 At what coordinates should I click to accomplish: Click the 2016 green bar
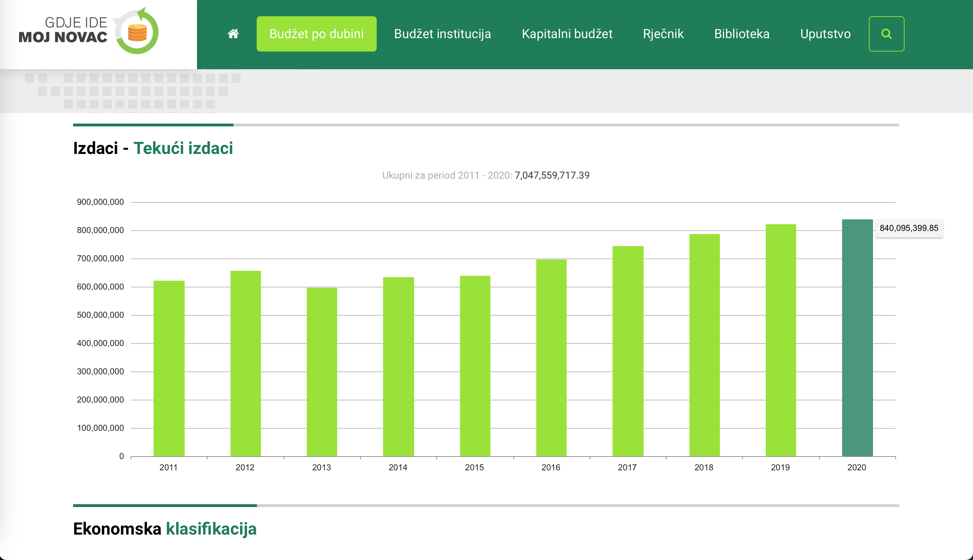point(551,358)
